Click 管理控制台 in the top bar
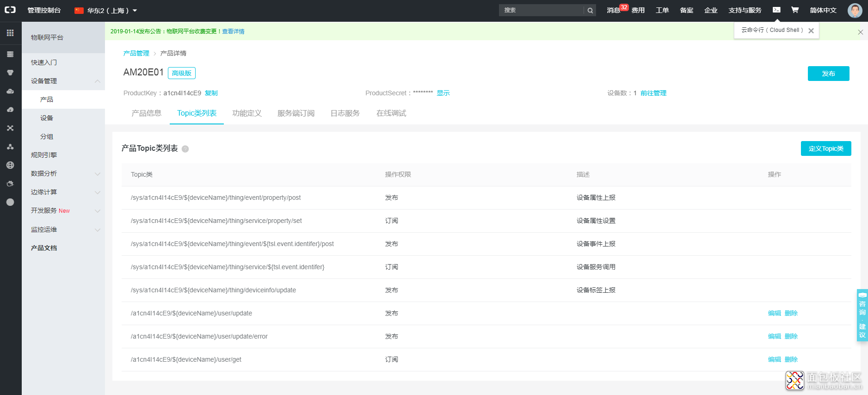The height and width of the screenshot is (395, 868). 44,10
